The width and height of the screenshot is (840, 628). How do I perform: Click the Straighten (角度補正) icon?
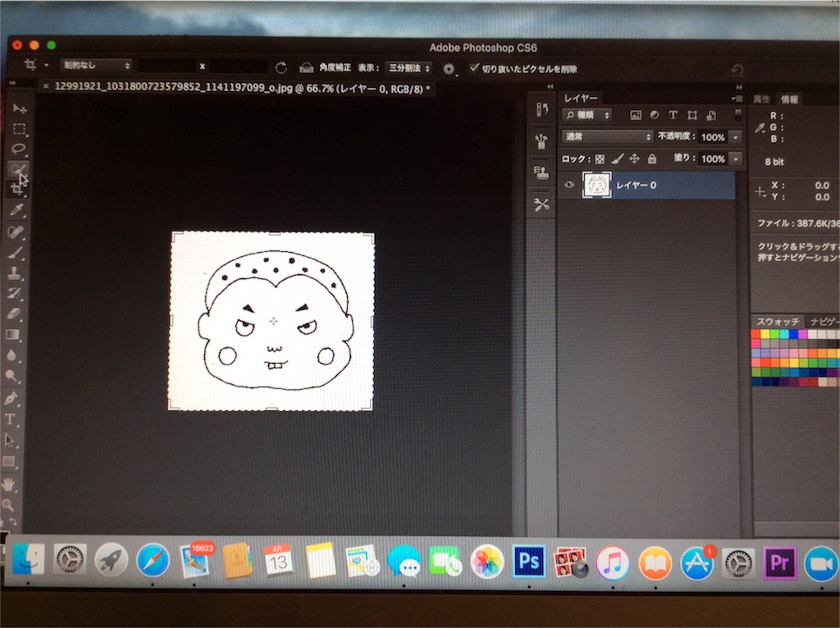tap(306, 67)
